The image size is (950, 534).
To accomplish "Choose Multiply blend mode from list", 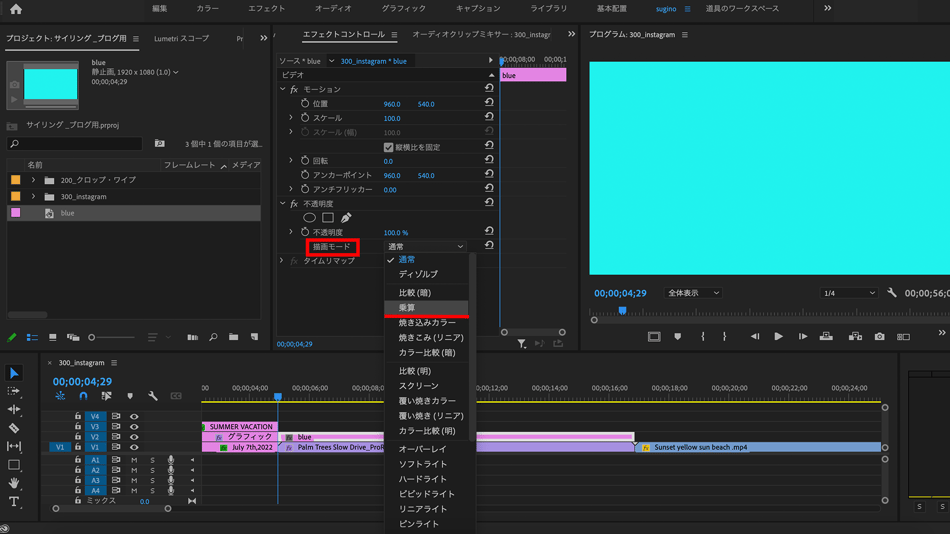I will click(408, 308).
